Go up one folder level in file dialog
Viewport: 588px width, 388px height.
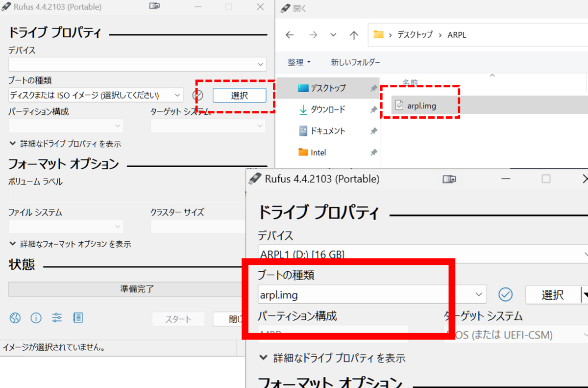coord(354,35)
